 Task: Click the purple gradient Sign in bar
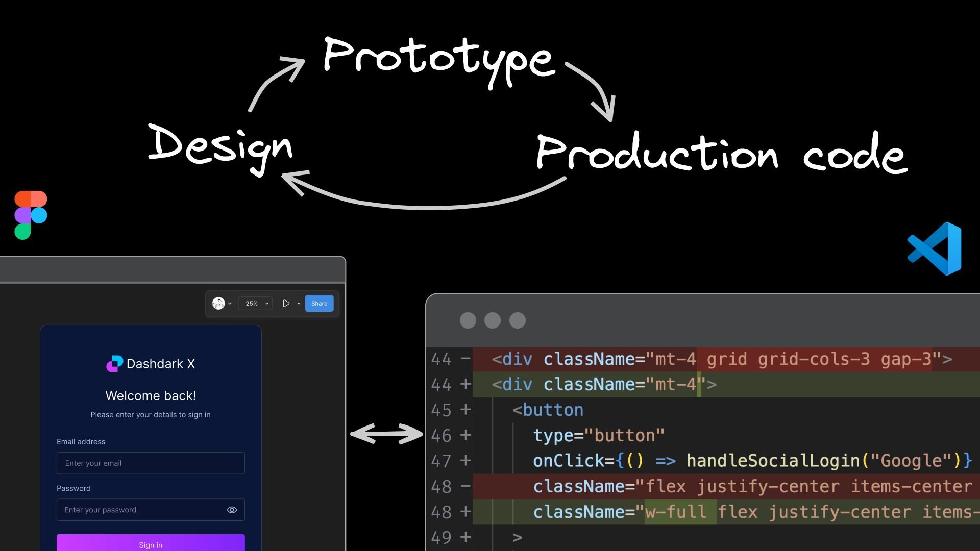point(151,544)
